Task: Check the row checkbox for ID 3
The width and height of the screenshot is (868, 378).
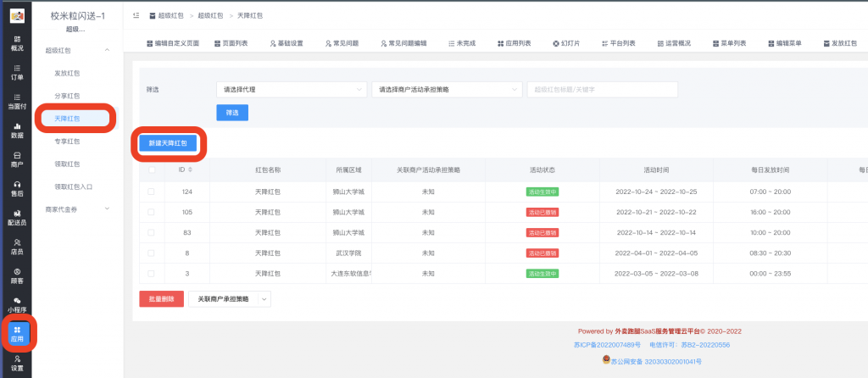Action: pos(151,274)
